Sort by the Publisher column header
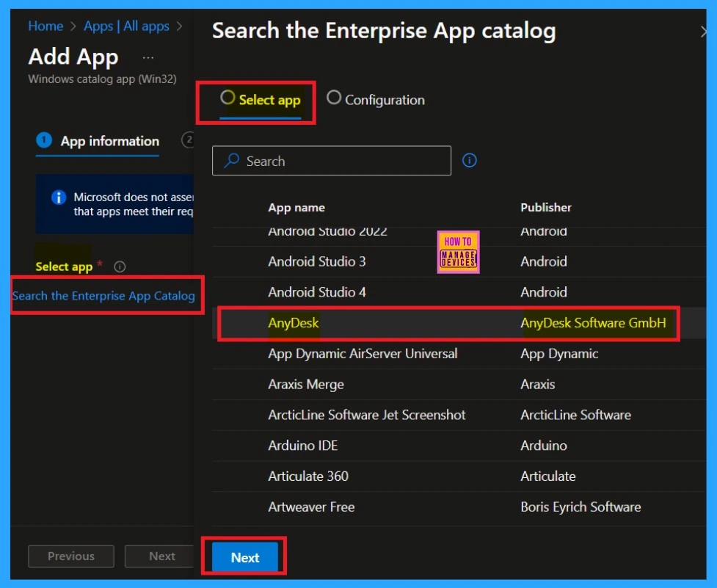 coord(546,208)
